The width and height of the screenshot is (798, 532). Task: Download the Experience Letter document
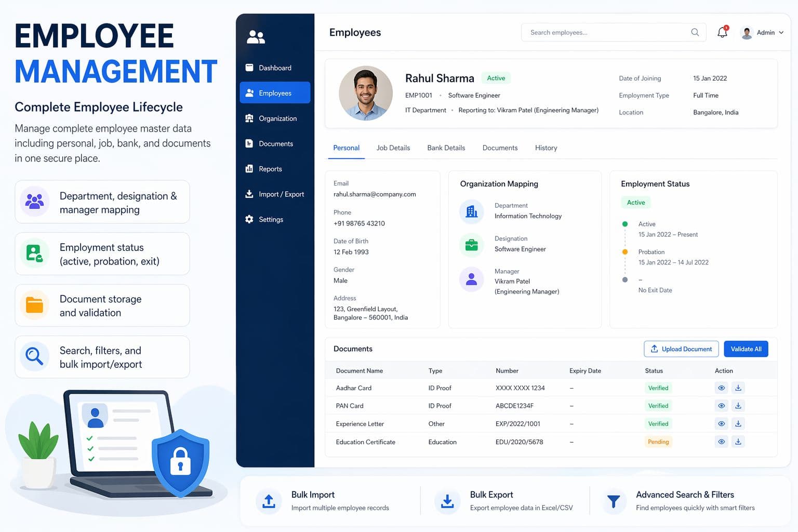738,424
